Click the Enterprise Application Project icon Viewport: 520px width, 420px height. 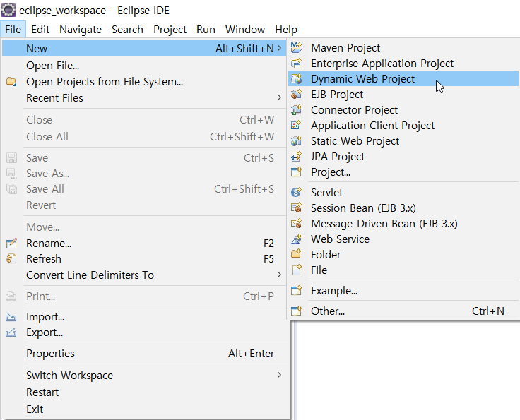296,64
